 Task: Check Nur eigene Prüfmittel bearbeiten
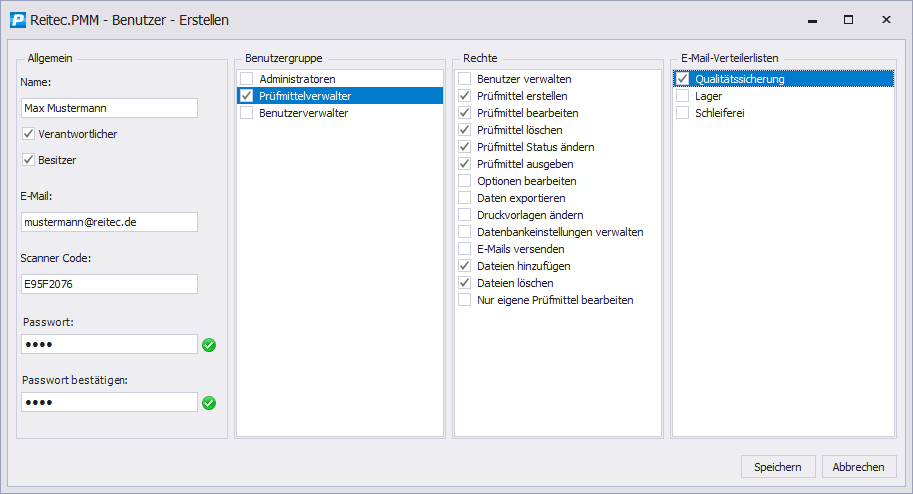pyautogui.click(x=464, y=300)
